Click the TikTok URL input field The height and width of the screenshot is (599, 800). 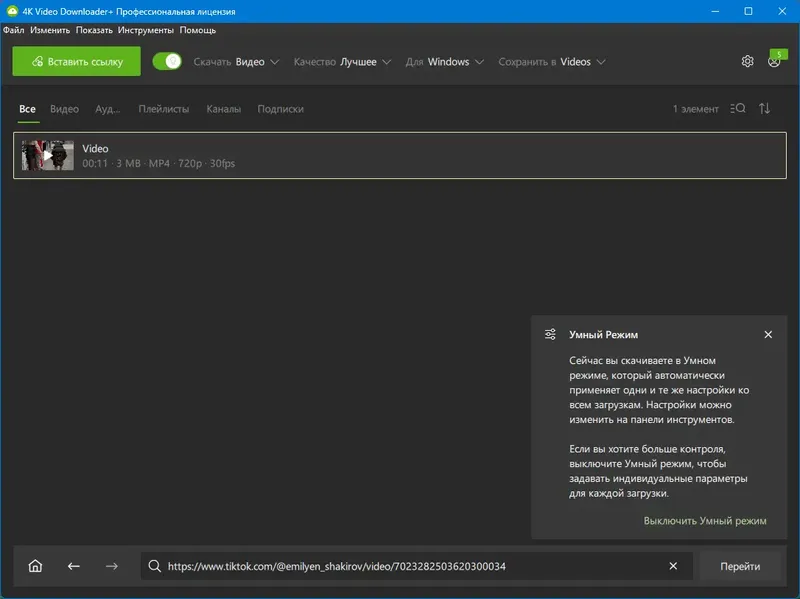416,566
